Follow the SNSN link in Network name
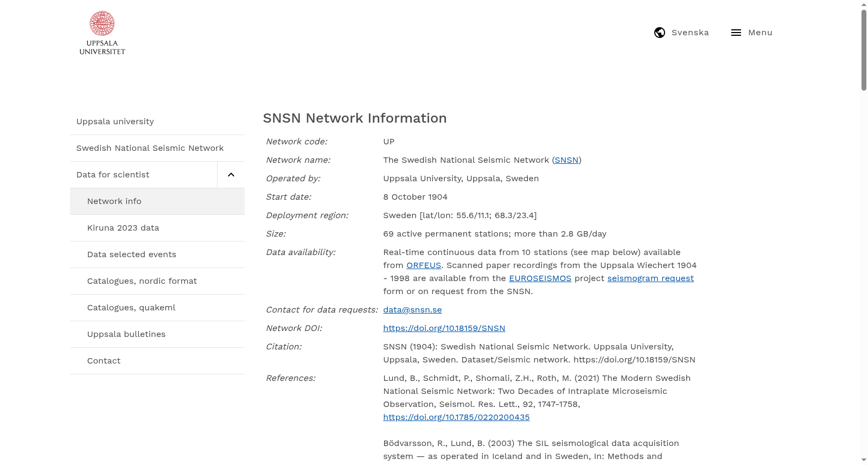 pyautogui.click(x=566, y=160)
